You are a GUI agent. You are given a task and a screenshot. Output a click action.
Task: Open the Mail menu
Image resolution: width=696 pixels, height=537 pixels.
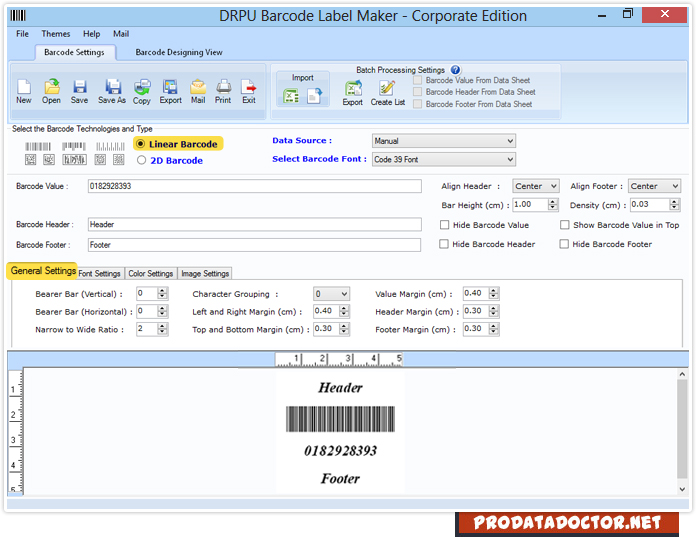(x=121, y=34)
